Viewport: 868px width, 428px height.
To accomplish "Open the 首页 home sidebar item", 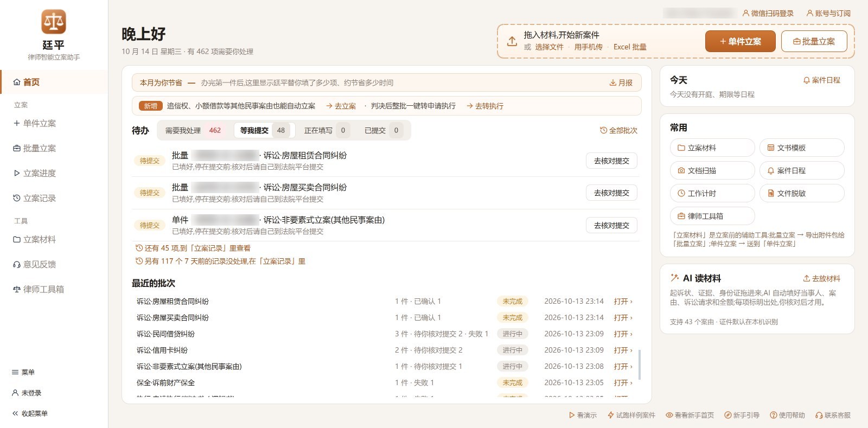I will (x=54, y=82).
